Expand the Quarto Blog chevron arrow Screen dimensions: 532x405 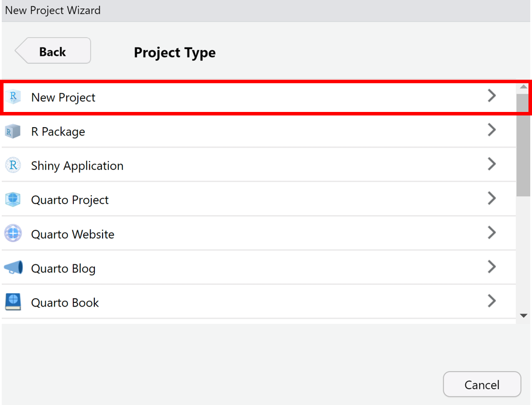492,267
